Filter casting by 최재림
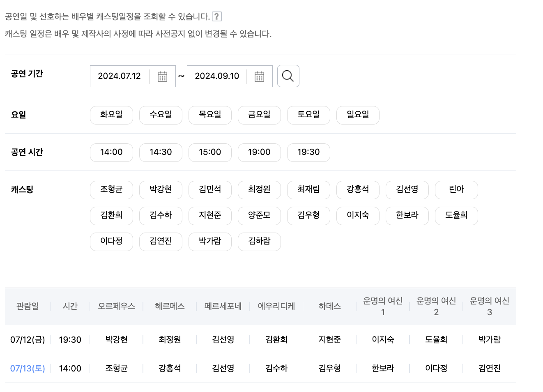 pyautogui.click(x=308, y=190)
